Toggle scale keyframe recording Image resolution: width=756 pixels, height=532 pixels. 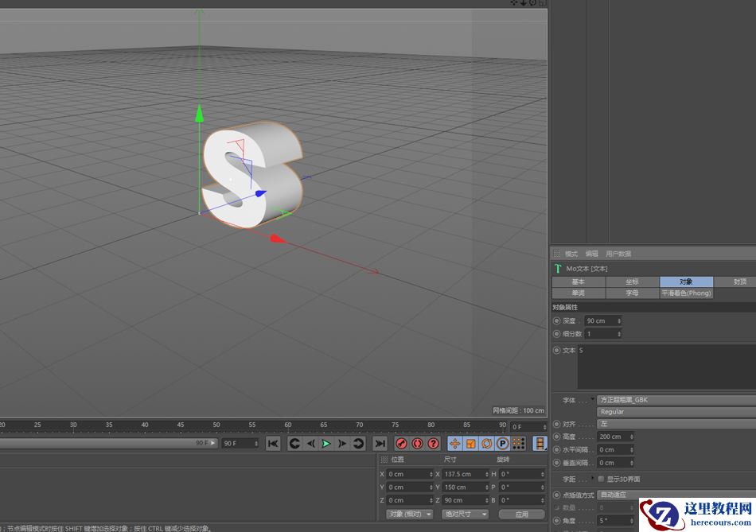click(472, 444)
